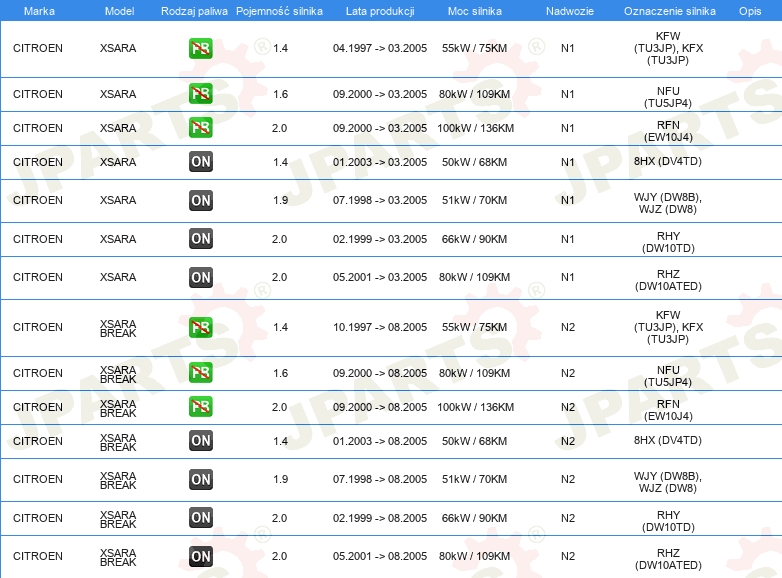Click the PB fuel icon in the XSARA BREAK RFN row
This screenshot has width=782, height=578.
[x=200, y=406]
